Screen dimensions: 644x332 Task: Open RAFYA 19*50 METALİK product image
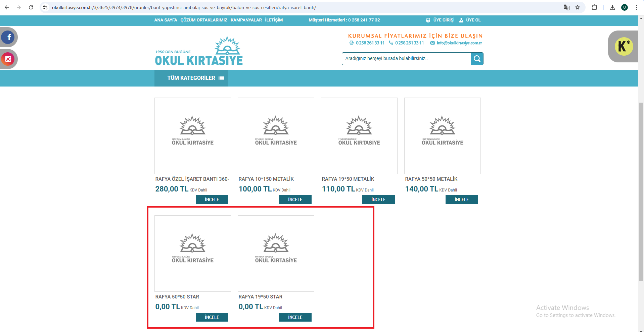point(359,136)
